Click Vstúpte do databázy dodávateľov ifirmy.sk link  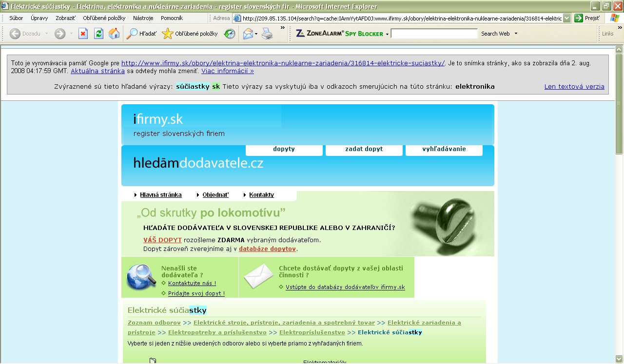coord(345,287)
